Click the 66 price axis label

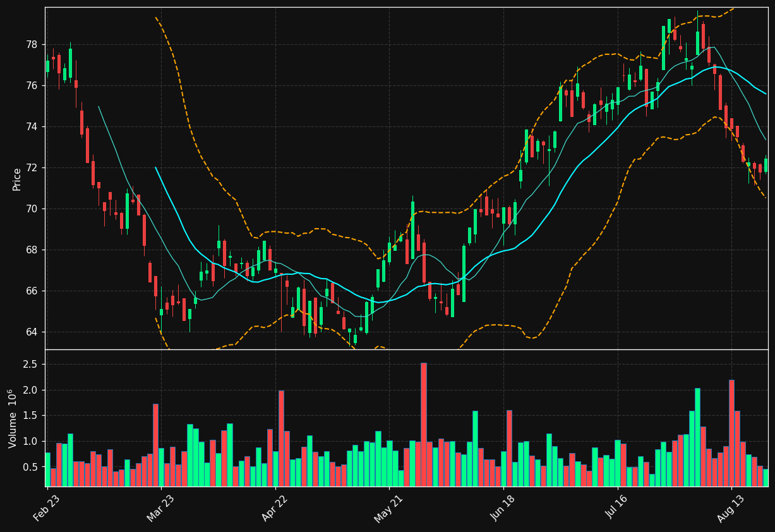32,291
